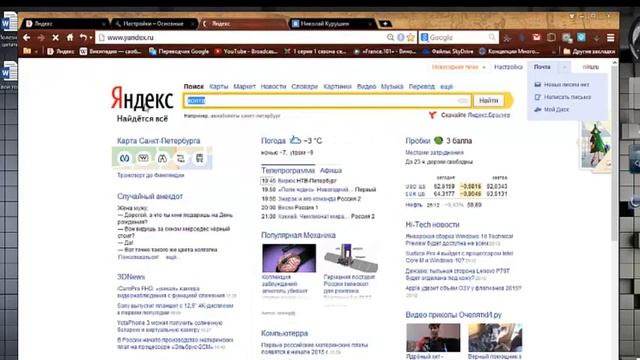Expand the Почта dropdown arrow

(x=564, y=67)
